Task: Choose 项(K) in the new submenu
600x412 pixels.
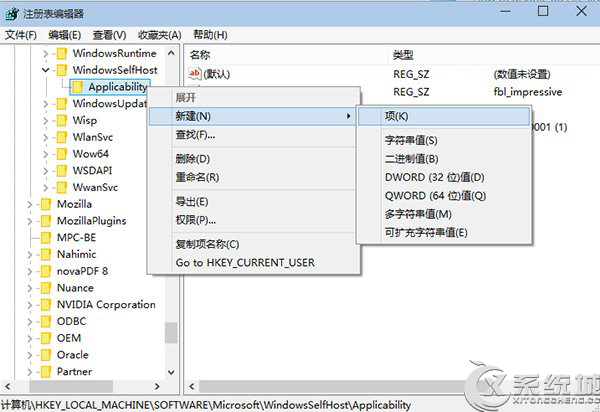Action: click(444, 116)
